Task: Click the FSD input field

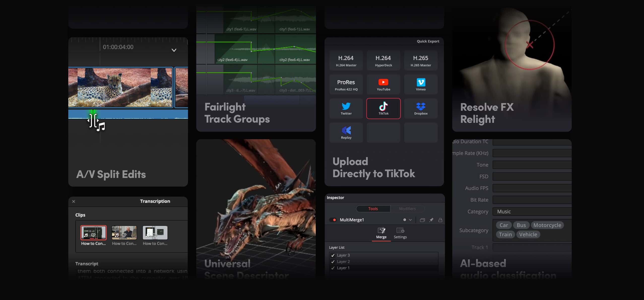Action: pyautogui.click(x=532, y=176)
